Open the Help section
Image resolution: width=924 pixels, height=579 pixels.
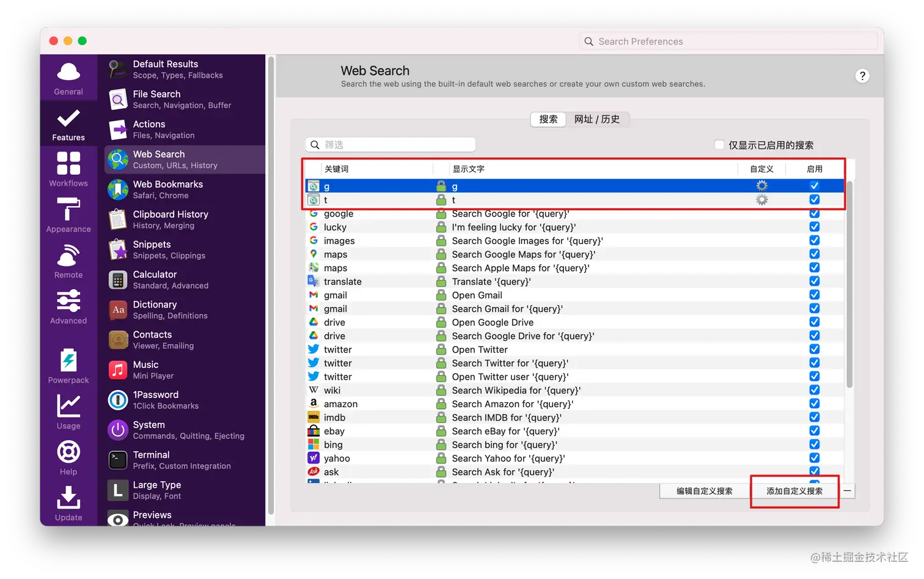(x=68, y=458)
